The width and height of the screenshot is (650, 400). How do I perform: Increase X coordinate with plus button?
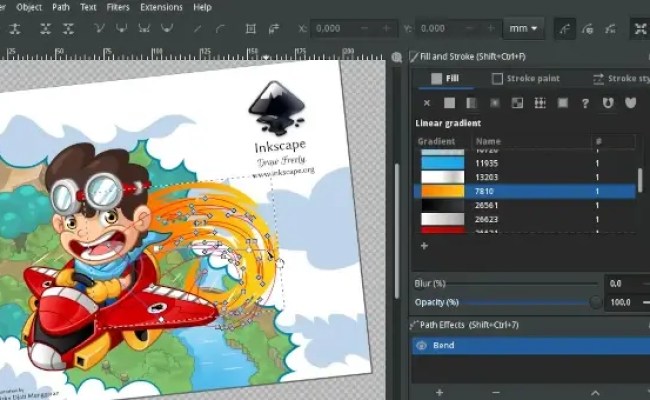coord(386,29)
